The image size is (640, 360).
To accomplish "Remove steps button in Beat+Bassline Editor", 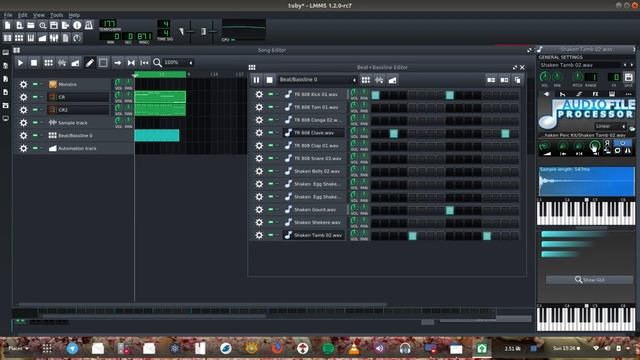I will point(491,80).
